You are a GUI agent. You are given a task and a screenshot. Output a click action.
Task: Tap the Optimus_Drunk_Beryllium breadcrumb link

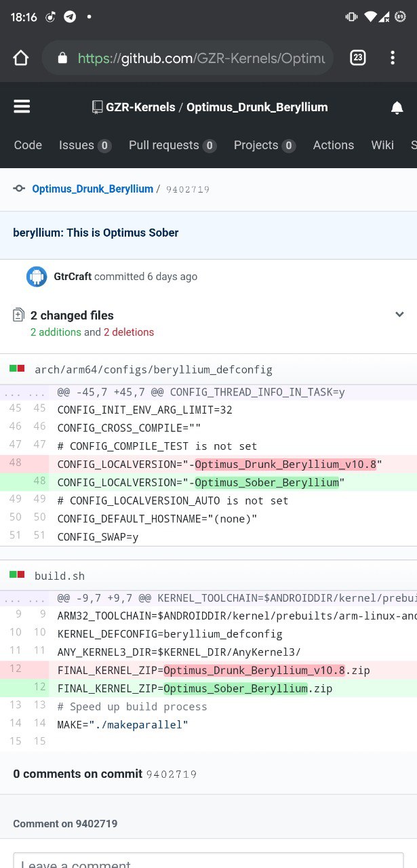point(92,189)
